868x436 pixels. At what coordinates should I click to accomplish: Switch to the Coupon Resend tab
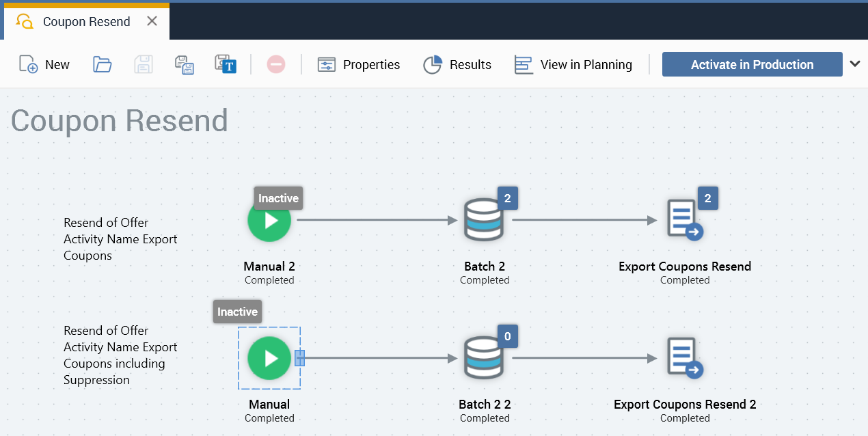point(86,22)
